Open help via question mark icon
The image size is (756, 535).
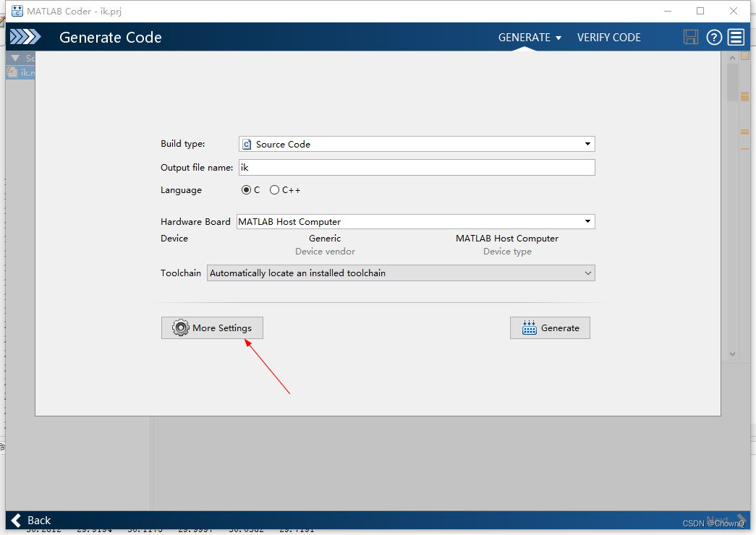coord(714,37)
